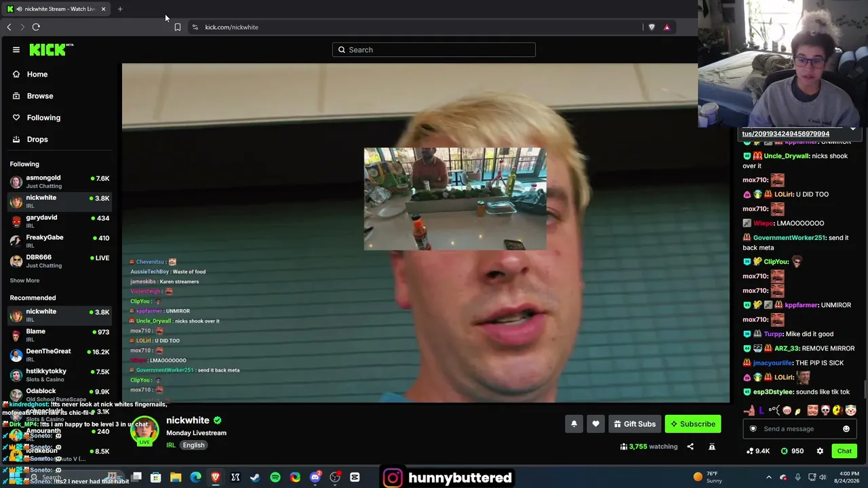
Task: Open DeenTheGreat channel in Recommended list
Action: 60,354
